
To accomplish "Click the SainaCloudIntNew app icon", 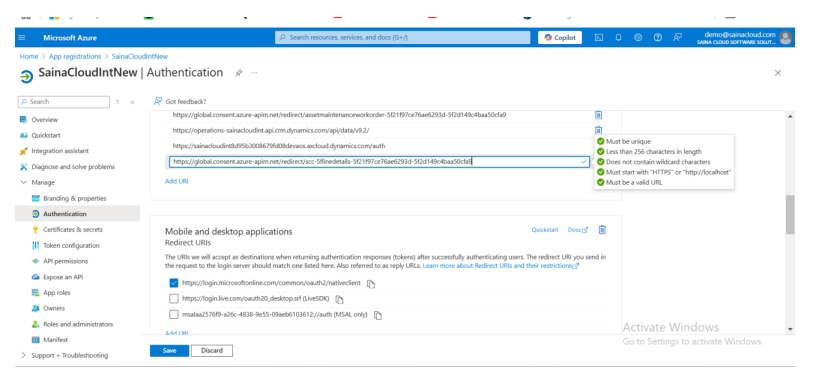I will pyautogui.click(x=26, y=77).
